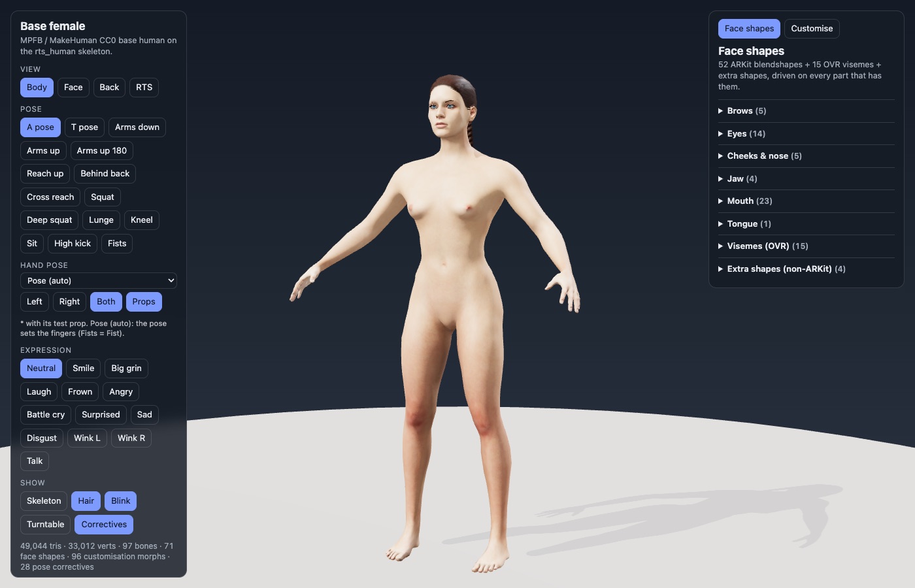Select the Face shapes tab

pos(749,29)
